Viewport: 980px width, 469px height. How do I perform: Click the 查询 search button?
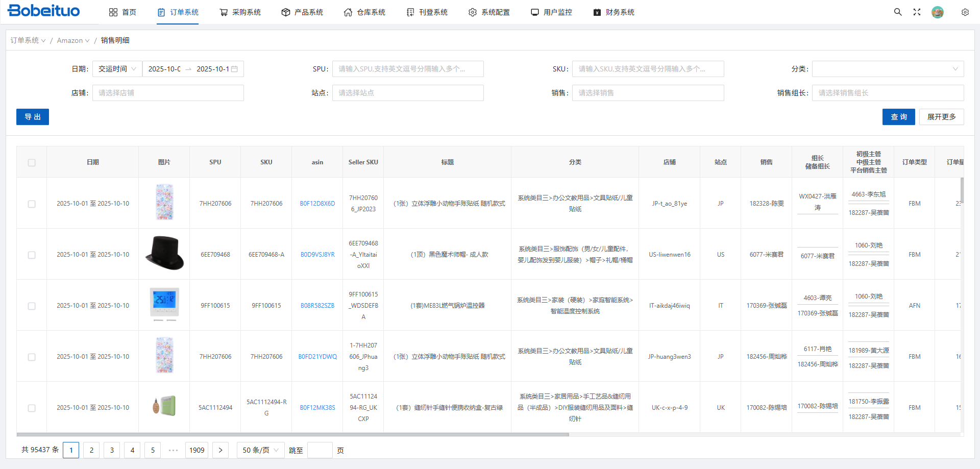[x=898, y=117]
